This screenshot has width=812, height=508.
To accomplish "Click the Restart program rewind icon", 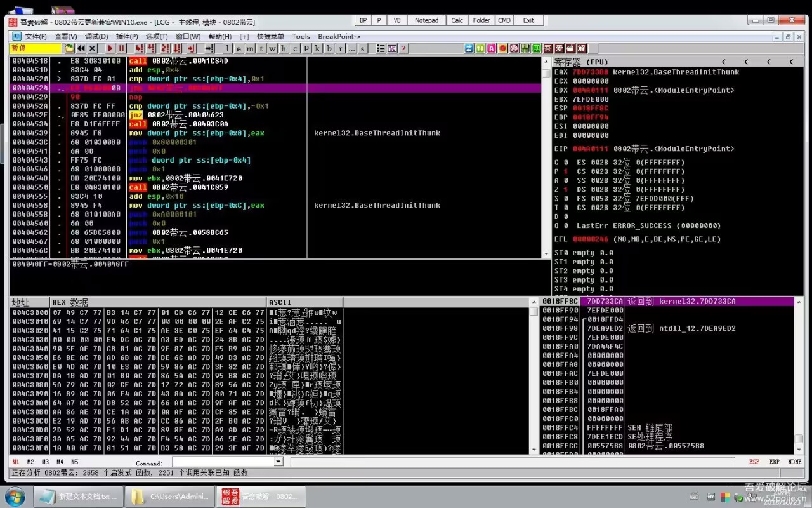I will click(x=81, y=48).
